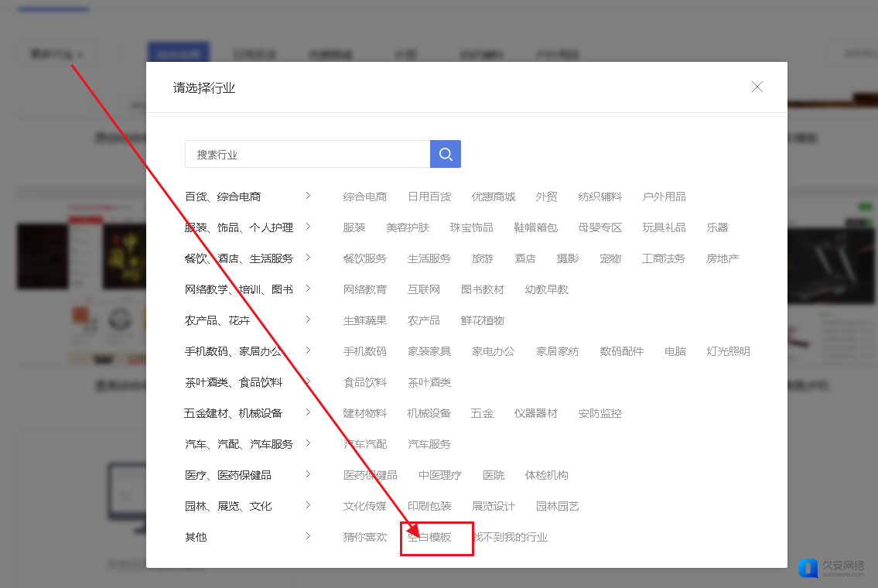Select the 美容护肤 industry link
878x588 pixels.
click(x=408, y=227)
